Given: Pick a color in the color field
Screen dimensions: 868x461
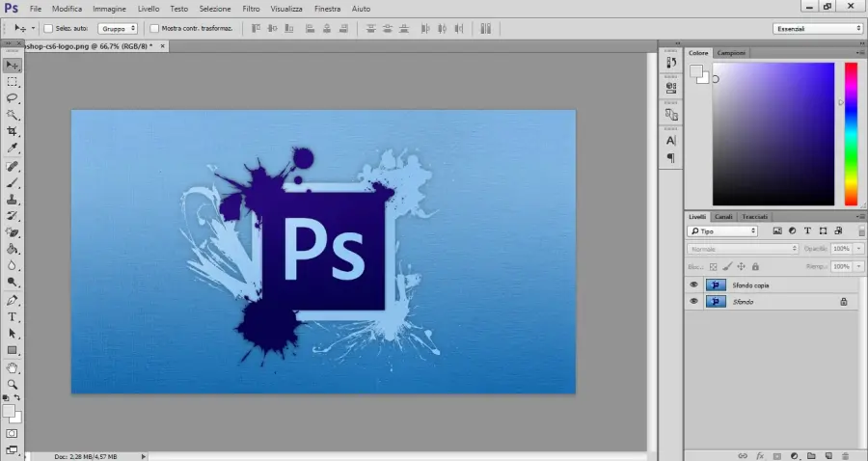Looking at the screenshot, I should pyautogui.click(x=773, y=134).
